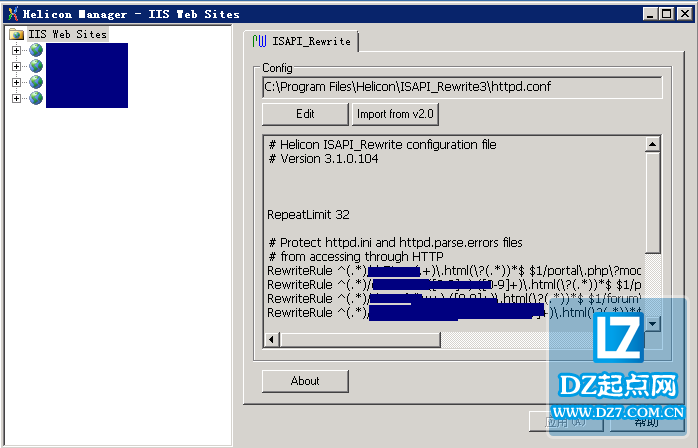The width and height of the screenshot is (698, 448).
Task: Click the Helicon Manager title bar icon
Action: click(13, 14)
